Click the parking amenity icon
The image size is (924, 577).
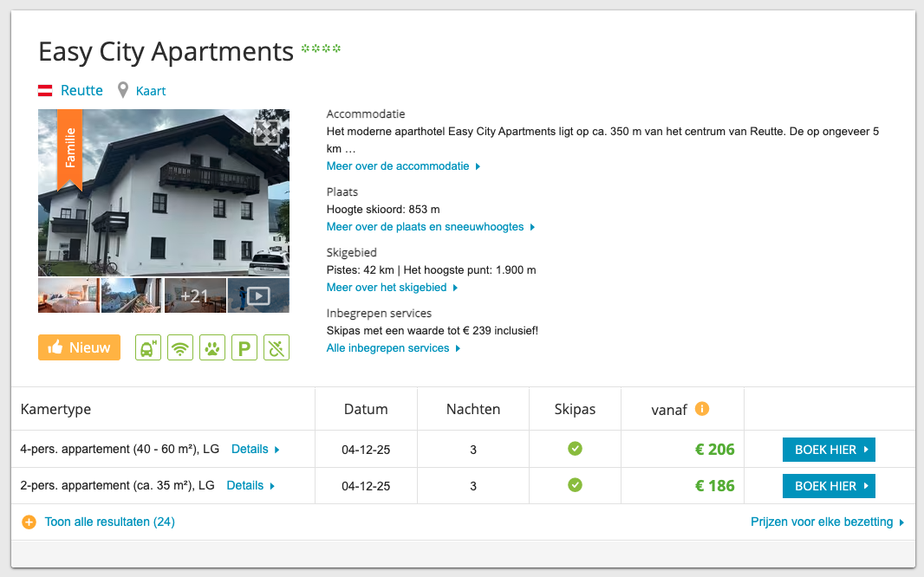(x=244, y=347)
